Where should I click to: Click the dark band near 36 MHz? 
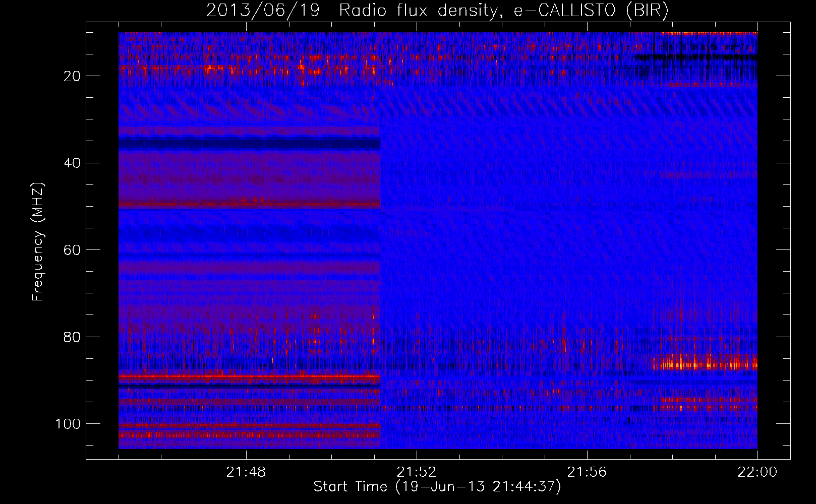coord(249,144)
